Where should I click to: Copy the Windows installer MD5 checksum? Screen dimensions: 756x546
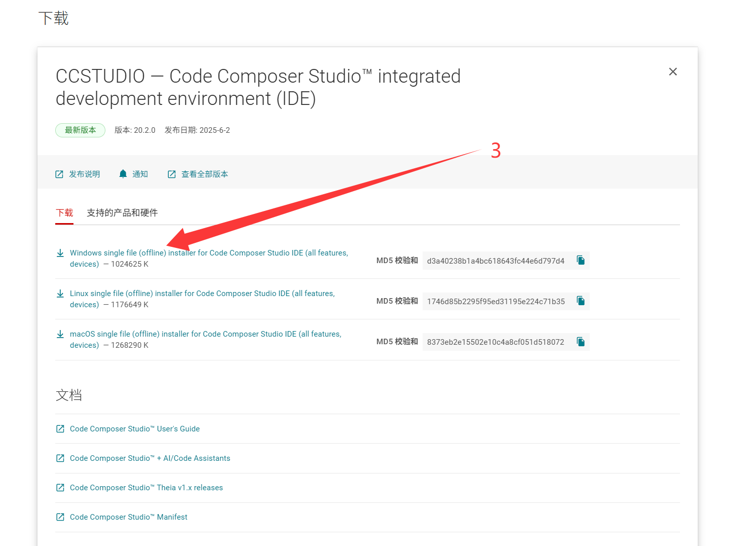pyautogui.click(x=581, y=261)
